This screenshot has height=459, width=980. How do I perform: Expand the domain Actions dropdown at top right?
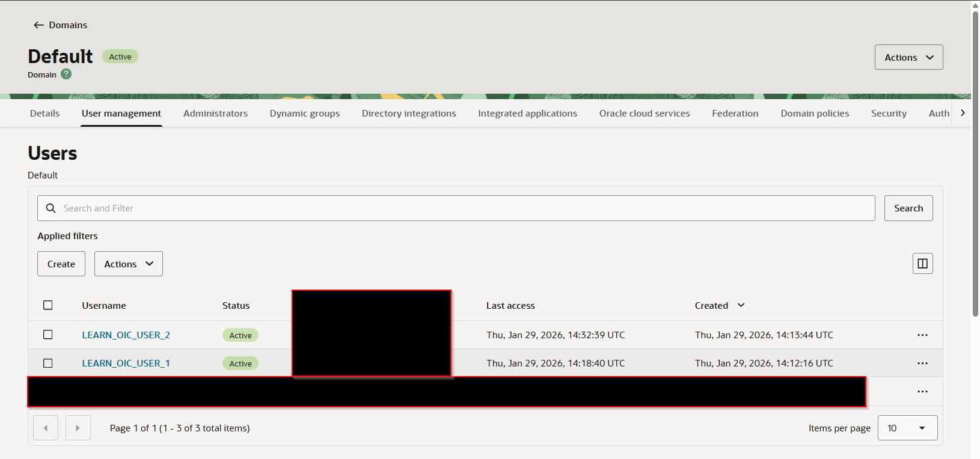tap(908, 58)
